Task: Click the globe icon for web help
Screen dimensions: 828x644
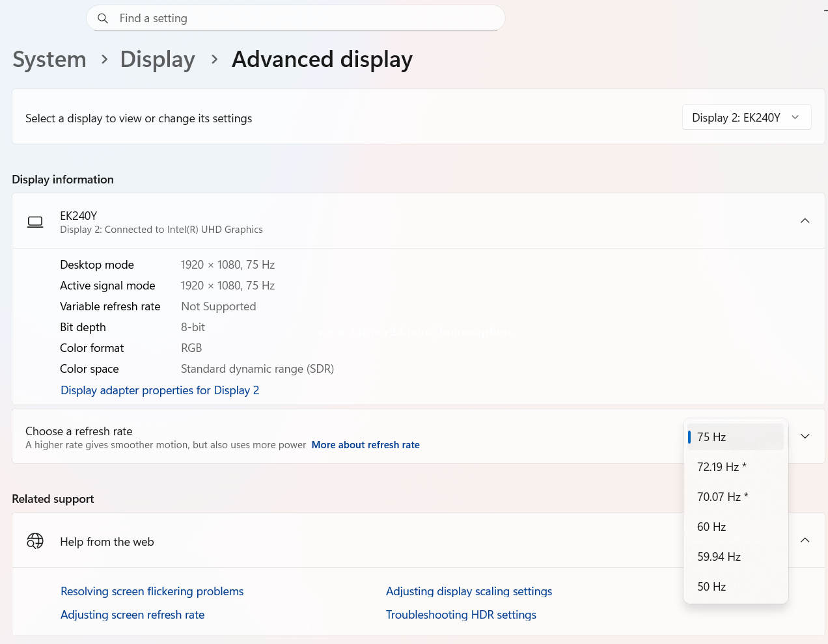Action: click(x=35, y=541)
